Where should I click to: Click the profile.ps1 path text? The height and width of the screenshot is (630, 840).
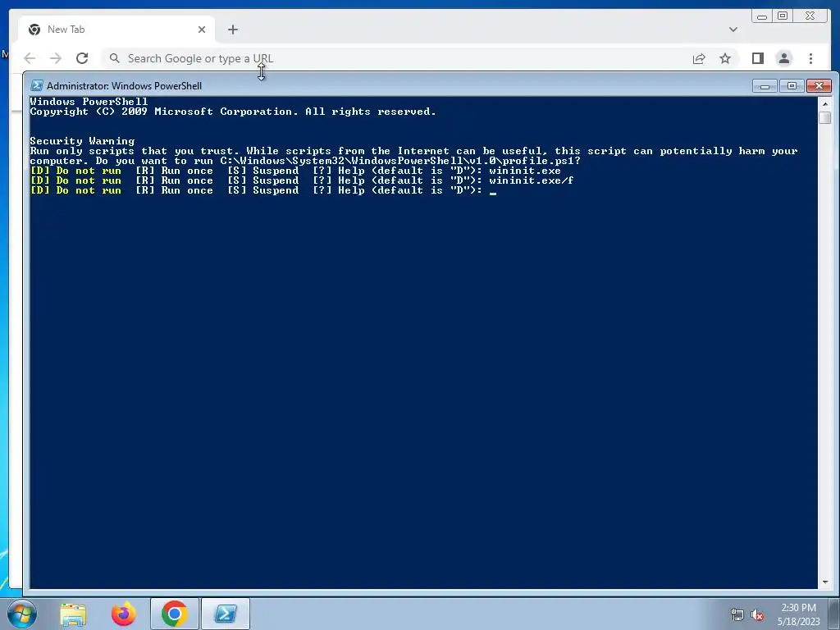click(x=400, y=161)
